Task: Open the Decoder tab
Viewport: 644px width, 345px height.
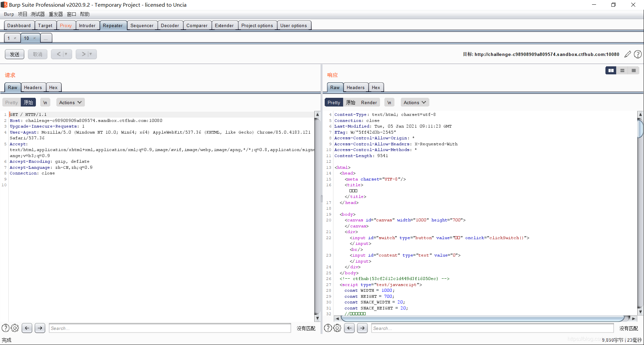Action: [x=170, y=25]
